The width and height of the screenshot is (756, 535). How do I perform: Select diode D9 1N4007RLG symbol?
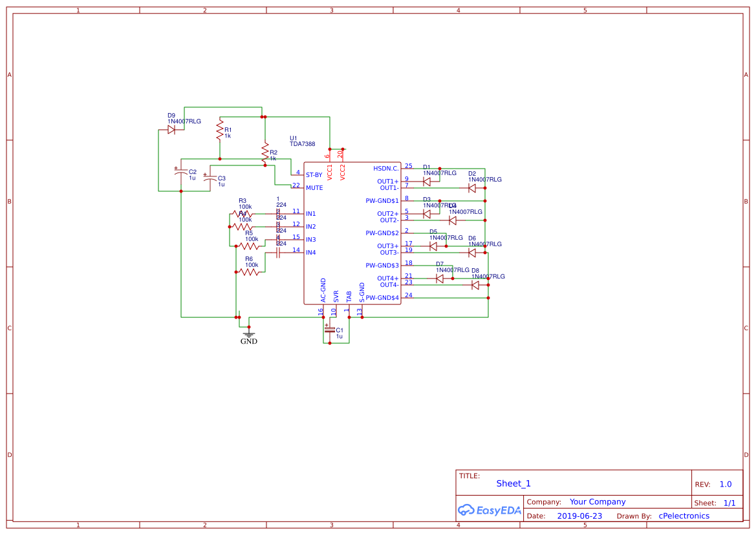point(172,129)
